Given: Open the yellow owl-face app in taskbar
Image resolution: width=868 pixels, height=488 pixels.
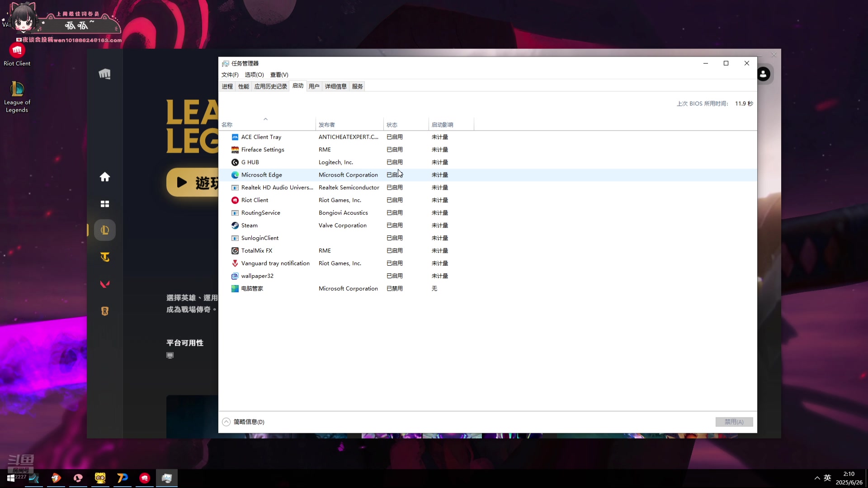Looking at the screenshot, I should tap(100, 478).
